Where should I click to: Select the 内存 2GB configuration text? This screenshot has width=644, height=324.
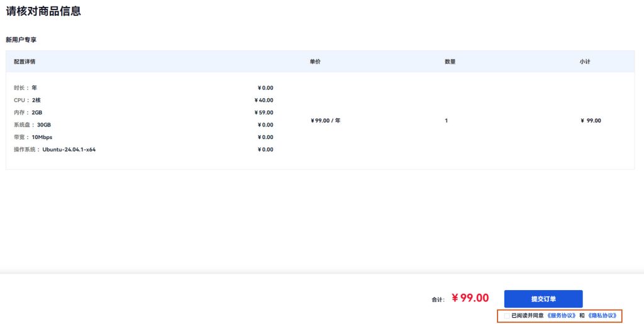tap(28, 113)
